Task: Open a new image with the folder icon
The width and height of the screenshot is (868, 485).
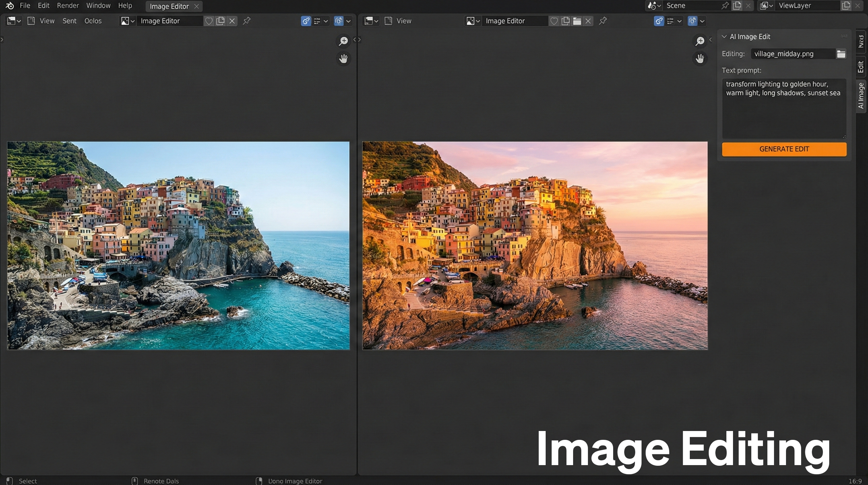Action: (x=577, y=21)
